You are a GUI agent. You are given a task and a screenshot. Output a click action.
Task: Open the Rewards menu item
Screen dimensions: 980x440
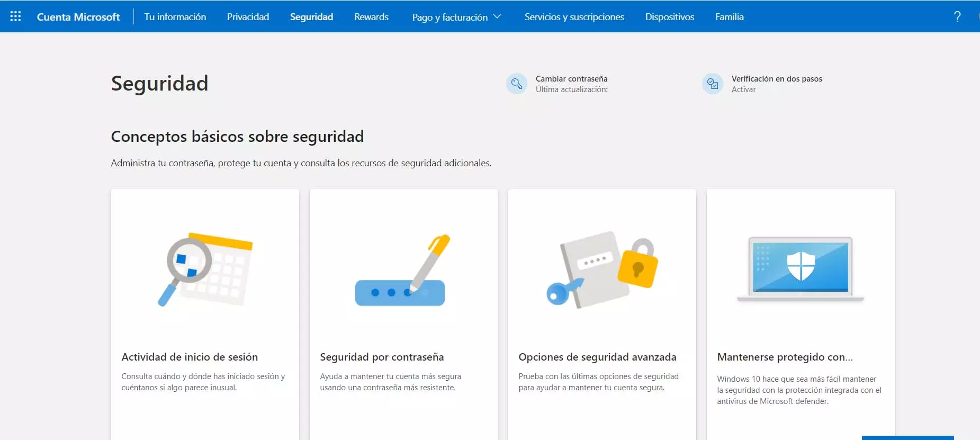[371, 17]
